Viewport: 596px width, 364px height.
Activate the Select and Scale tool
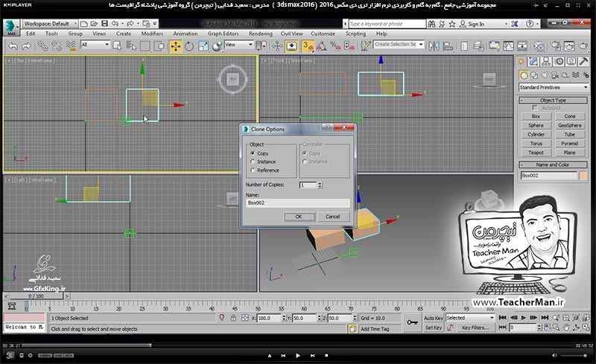click(x=203, y=46)
